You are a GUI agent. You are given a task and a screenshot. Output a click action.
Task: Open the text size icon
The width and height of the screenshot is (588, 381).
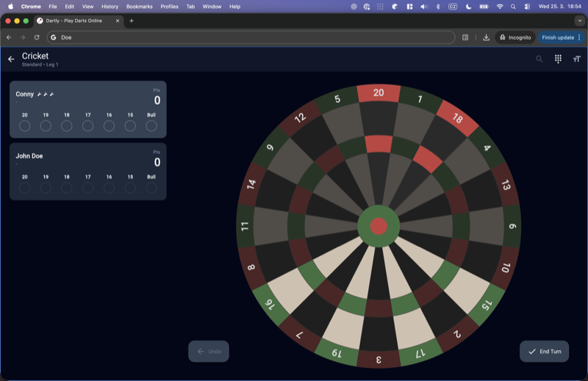[577, 59]
